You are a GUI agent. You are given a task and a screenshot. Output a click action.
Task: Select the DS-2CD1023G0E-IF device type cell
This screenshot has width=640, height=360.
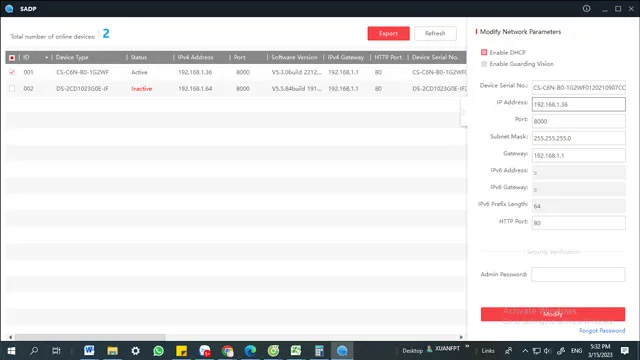pyautogui.click(x=82, y=89)
